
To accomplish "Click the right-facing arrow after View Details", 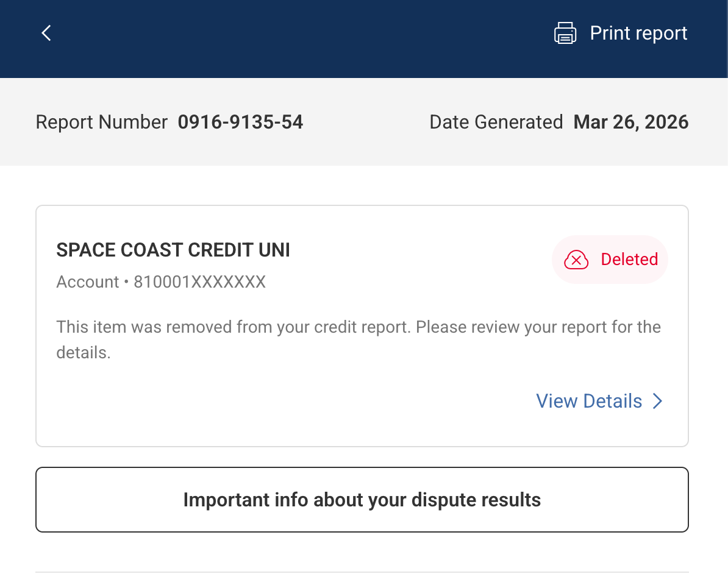I will [x=657, y=401].
